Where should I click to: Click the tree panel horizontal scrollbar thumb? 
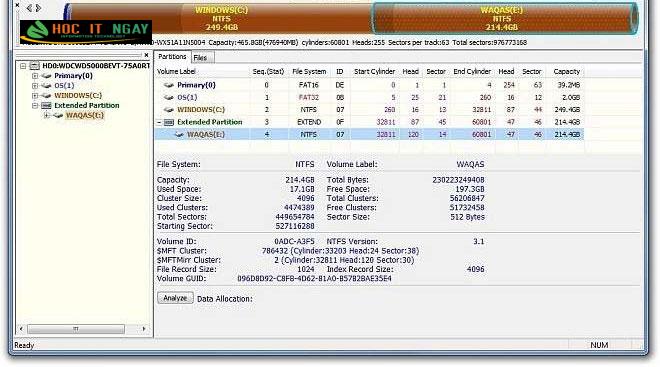[x=76, y=329]
